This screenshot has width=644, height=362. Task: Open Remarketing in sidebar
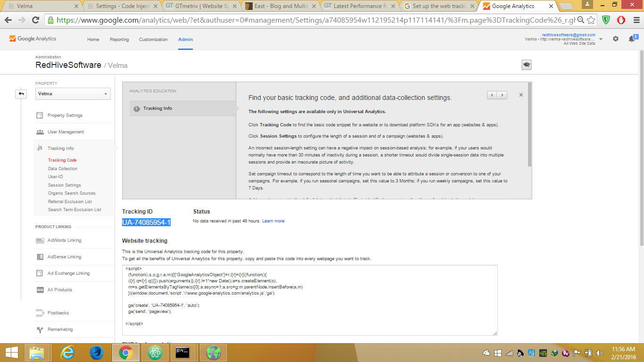[x=60, y=329]
